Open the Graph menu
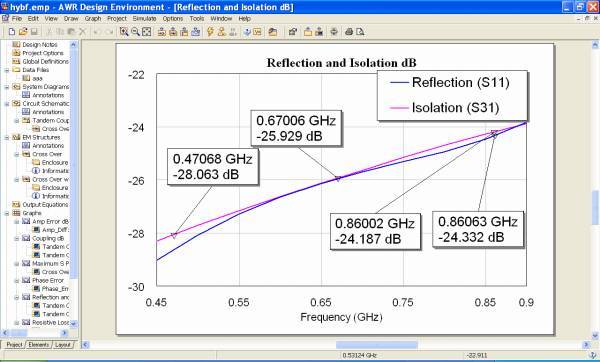 coord(93,18)
